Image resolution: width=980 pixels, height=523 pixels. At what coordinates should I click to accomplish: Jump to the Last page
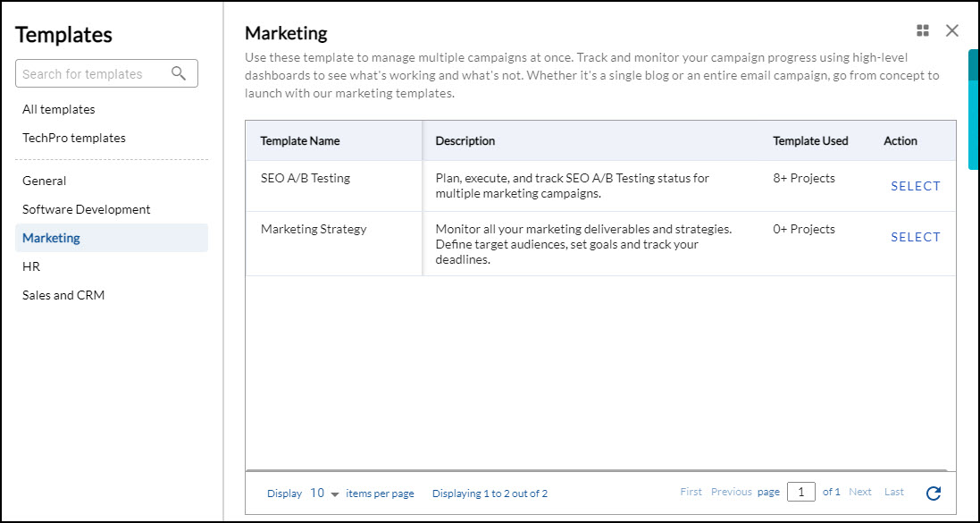tap(893, 492)
